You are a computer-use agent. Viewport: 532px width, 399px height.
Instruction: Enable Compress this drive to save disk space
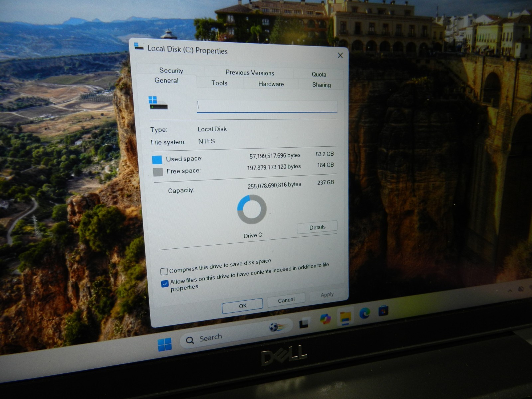pos(164,272)
